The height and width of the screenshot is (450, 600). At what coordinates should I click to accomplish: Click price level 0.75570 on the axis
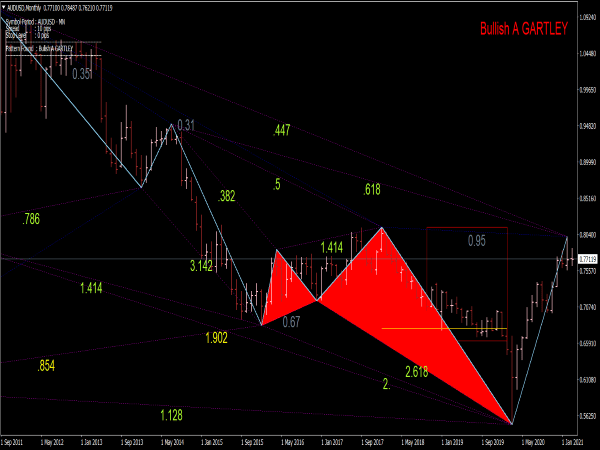tap(588, 271)
